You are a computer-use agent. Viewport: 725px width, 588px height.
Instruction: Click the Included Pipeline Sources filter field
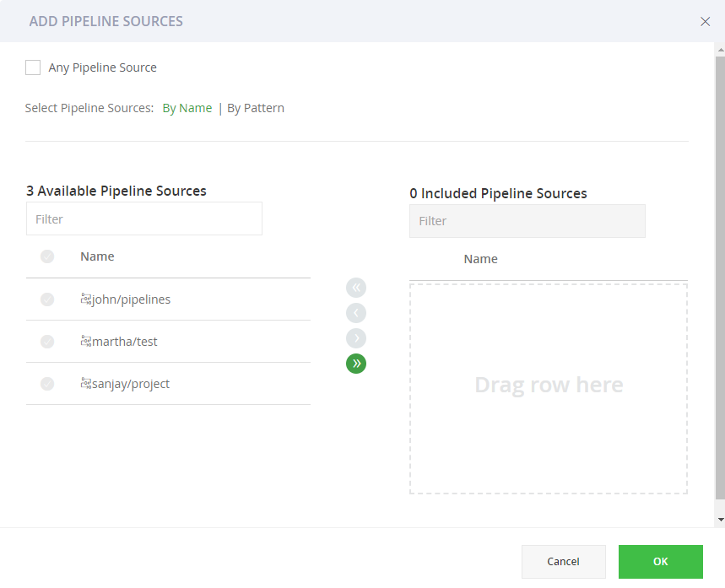point(527,221)
